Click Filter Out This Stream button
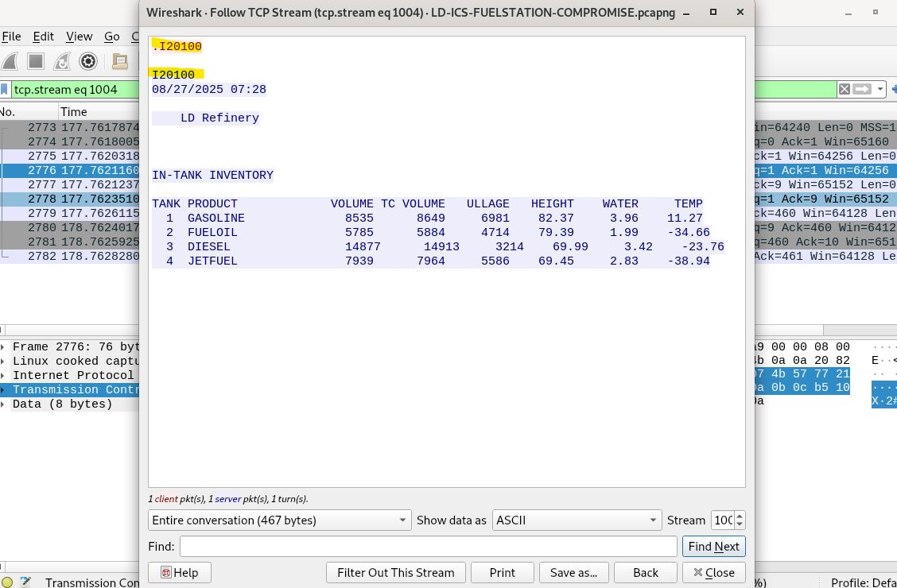Viewport: 897px width, 588px height. (395, 572)
